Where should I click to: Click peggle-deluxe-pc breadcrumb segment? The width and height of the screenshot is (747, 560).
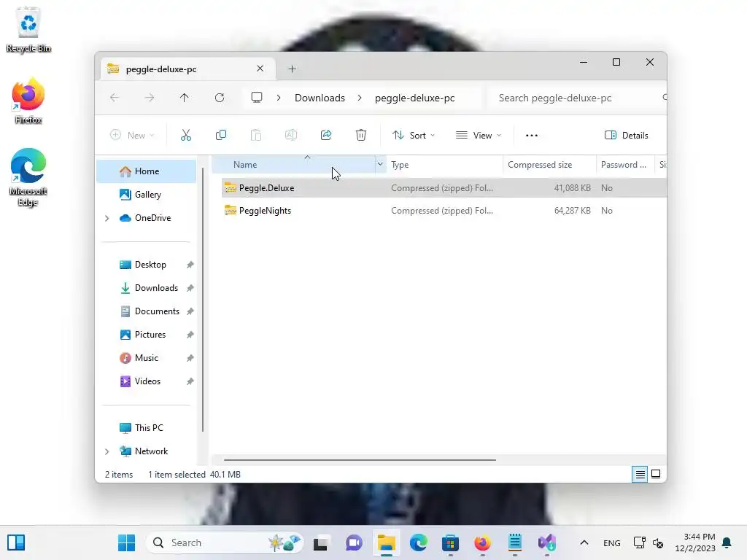(x=414, y=98)
